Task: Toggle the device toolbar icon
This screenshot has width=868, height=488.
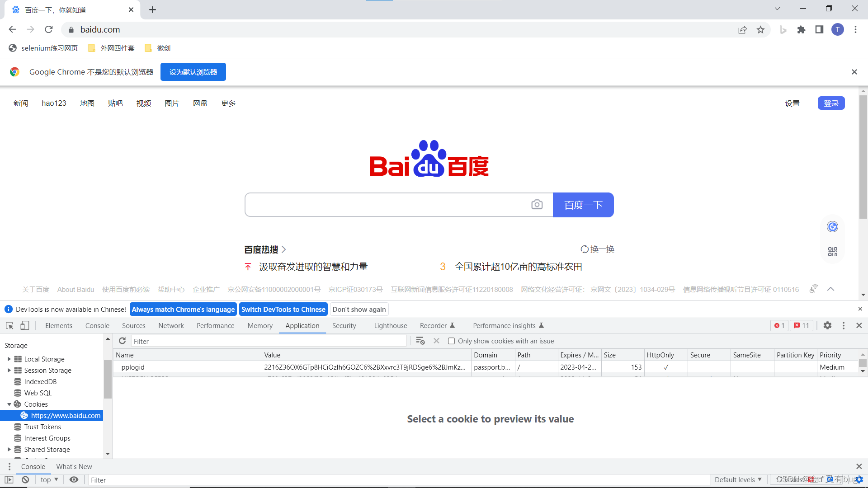Action: click(25, 325)
